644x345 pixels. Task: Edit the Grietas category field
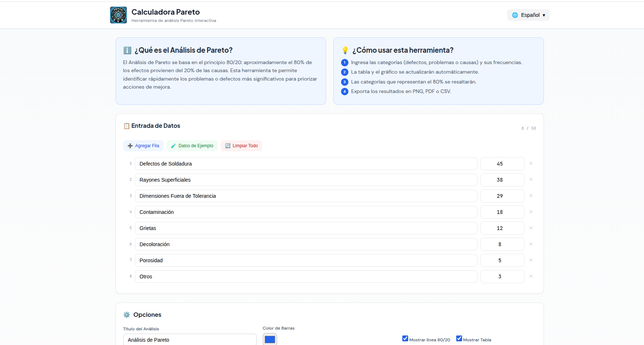(306, 228)
